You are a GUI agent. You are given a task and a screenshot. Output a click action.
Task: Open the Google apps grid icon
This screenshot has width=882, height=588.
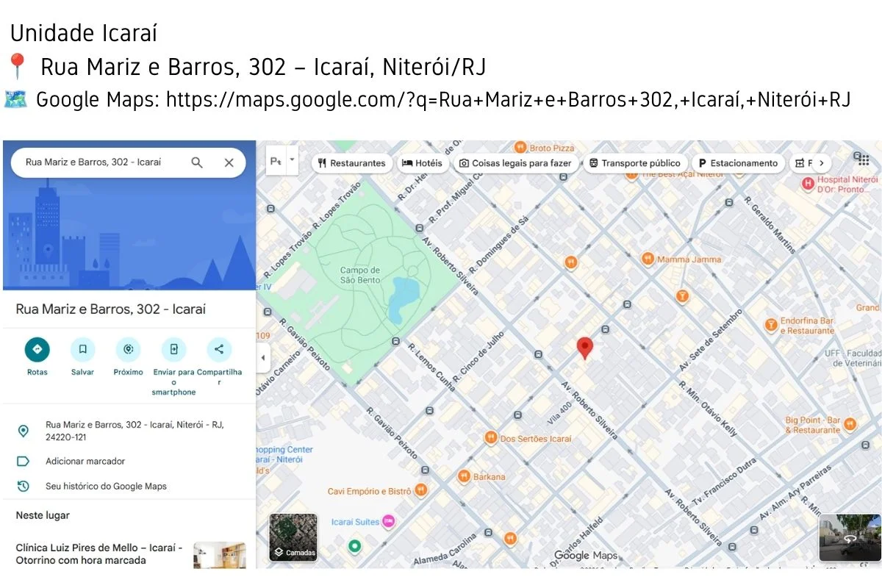coord(863,159)
